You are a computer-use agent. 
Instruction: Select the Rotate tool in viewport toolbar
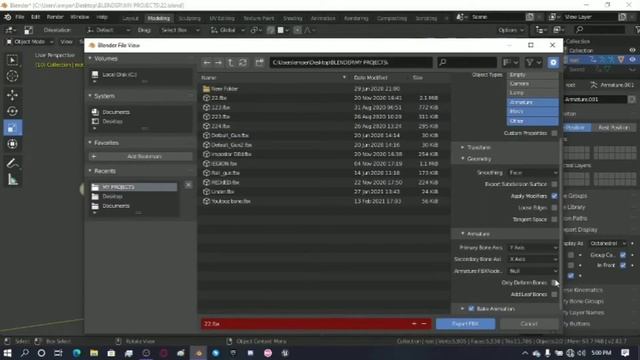[12, 111]
